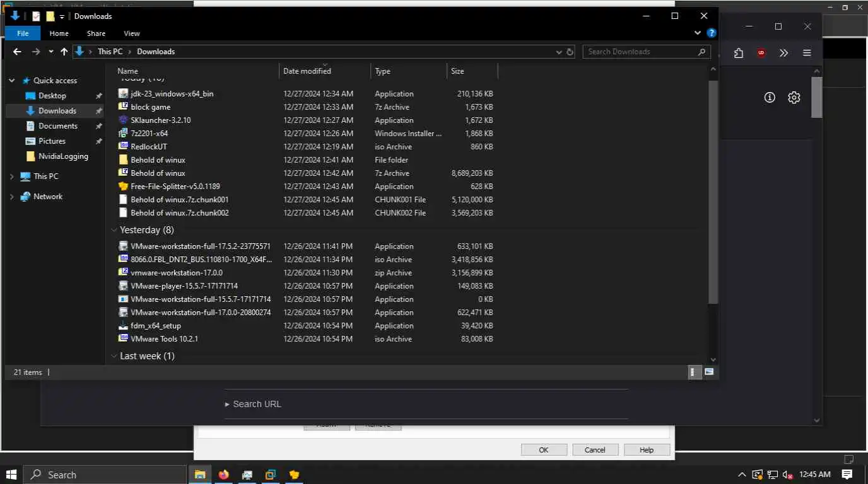Select the fdm_x64_setup application icon

tap(124, 325)
